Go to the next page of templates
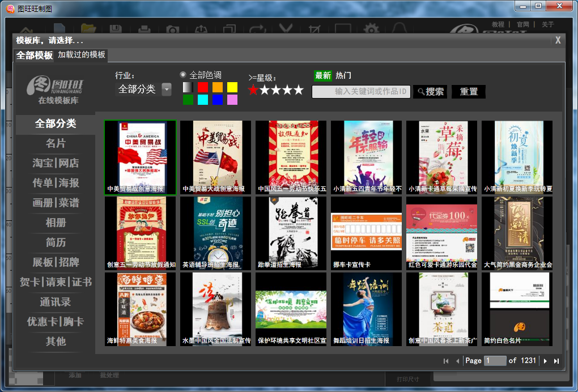 pyautogui.click(x=545, y=361)
